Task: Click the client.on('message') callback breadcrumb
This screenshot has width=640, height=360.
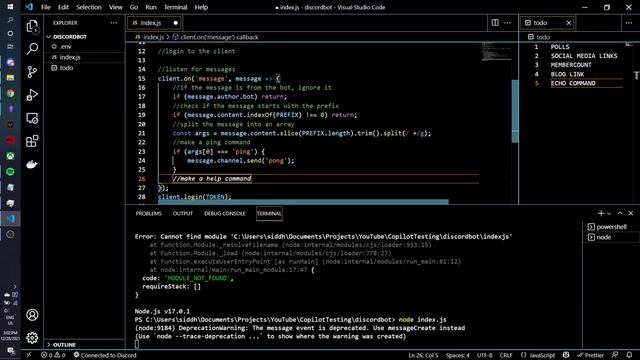Action: tap(216, 37)
